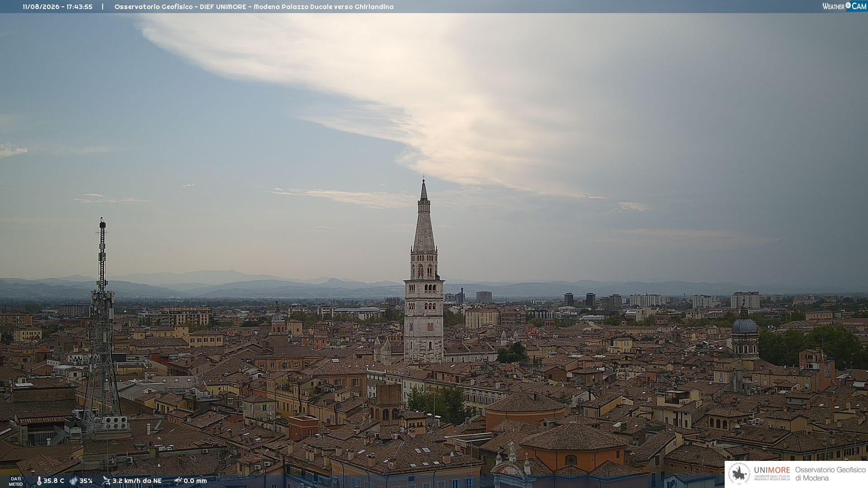868x488 pixels.
Task: Click the UNIMORE university crest logo
Action: click(x=740, y=474)
